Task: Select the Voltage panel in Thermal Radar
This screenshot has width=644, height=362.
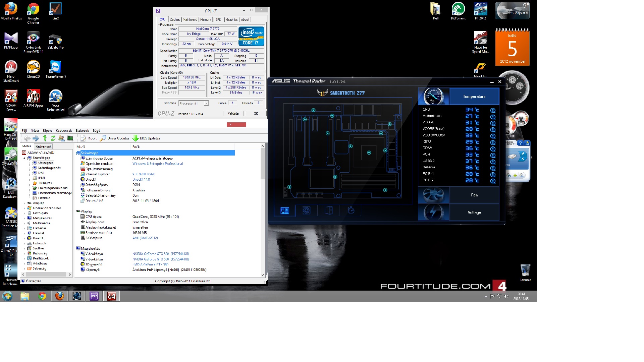Action: pyautogui.click(x=474, y=213)
